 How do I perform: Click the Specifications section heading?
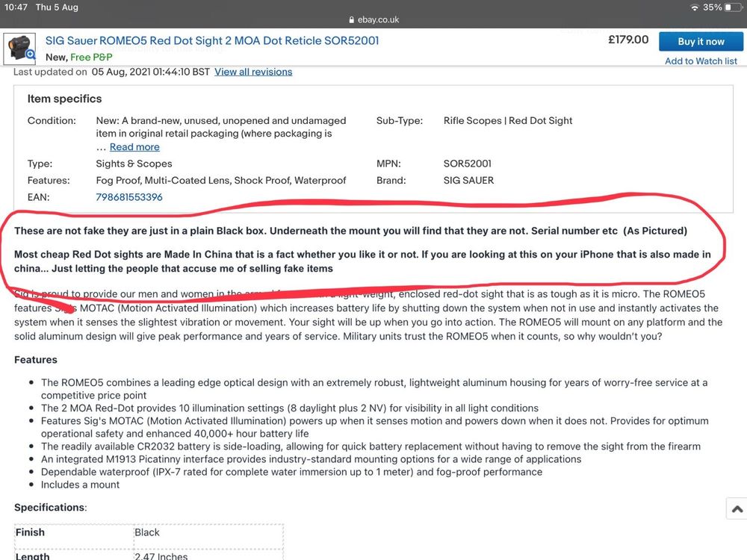coord(50,507)
